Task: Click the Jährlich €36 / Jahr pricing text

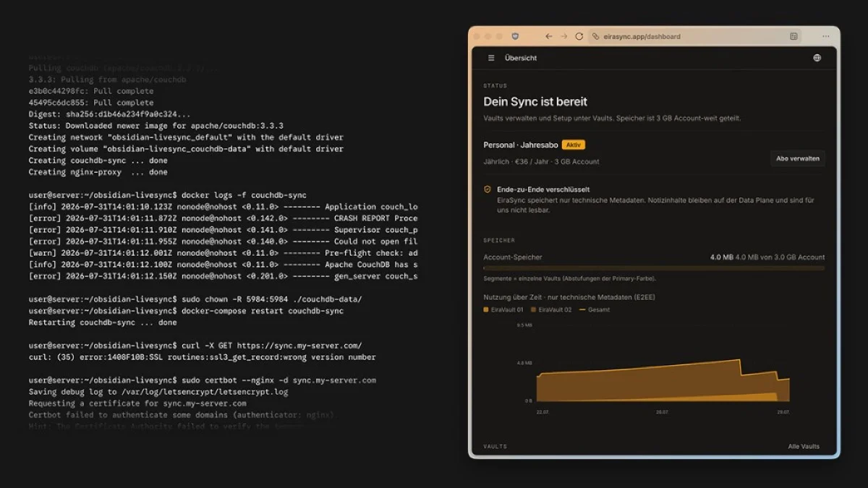Action: click(x=541, y=161)
